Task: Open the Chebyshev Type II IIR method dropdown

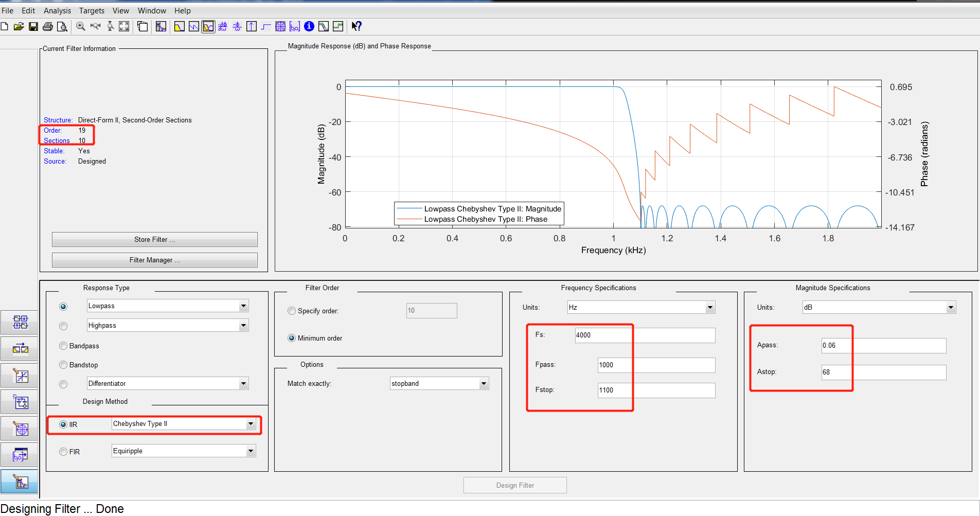Action: pos(251,424)
